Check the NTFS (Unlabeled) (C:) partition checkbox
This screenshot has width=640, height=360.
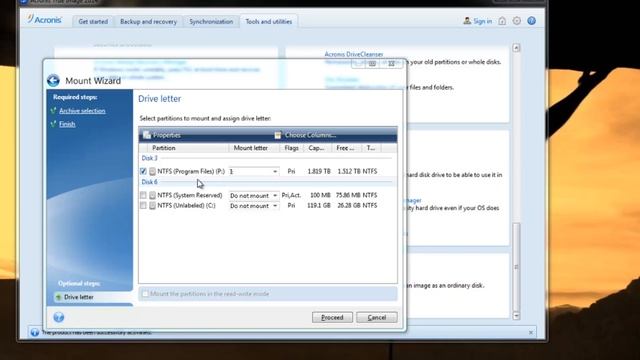pyautogui.click(x=143, y=206)
